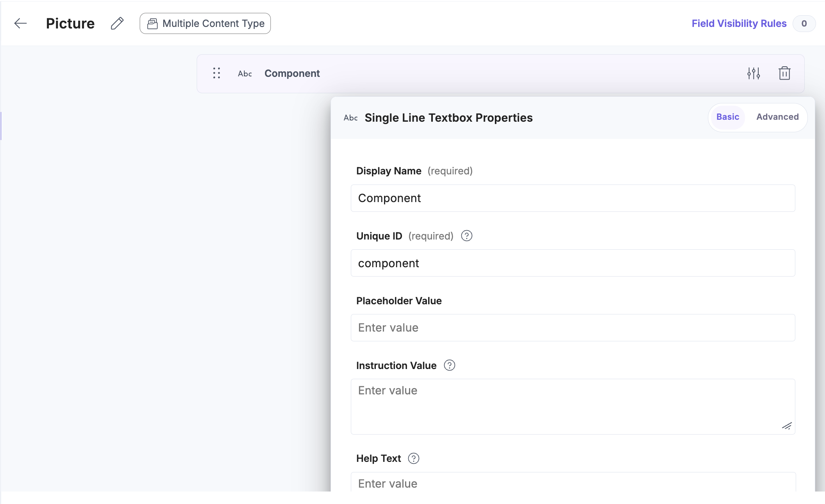Switch to the Advanced tab
Viewport: 825px width, 504px height.
[x=777, y=117]
